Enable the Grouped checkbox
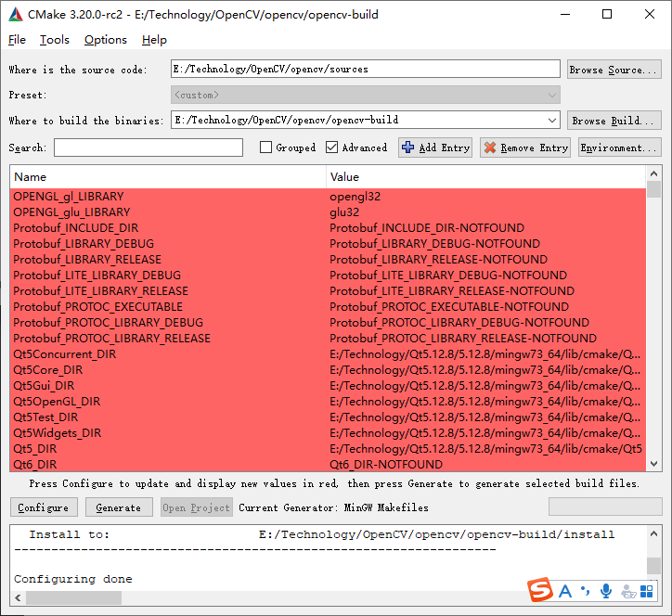The height and width of the screenshot is (616, 672). point(265,148)
